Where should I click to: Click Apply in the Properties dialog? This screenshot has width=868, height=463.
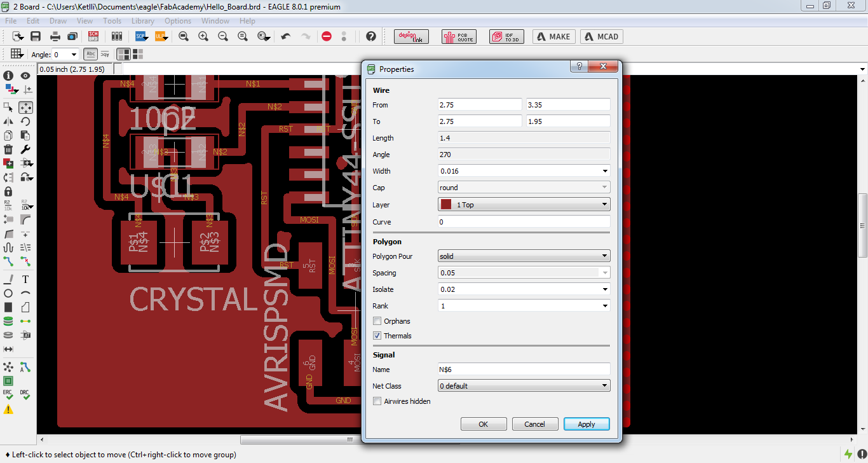tap(587, 424)
